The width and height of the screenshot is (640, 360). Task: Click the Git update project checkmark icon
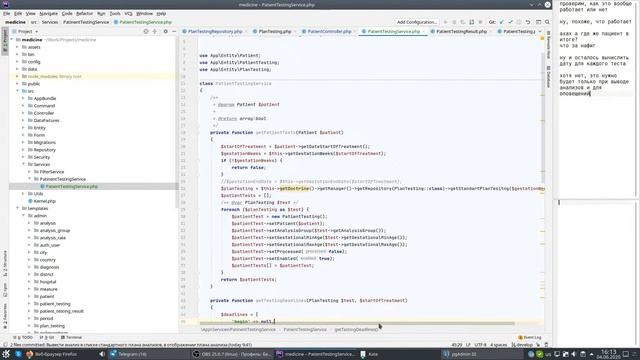tap(502, 22)
